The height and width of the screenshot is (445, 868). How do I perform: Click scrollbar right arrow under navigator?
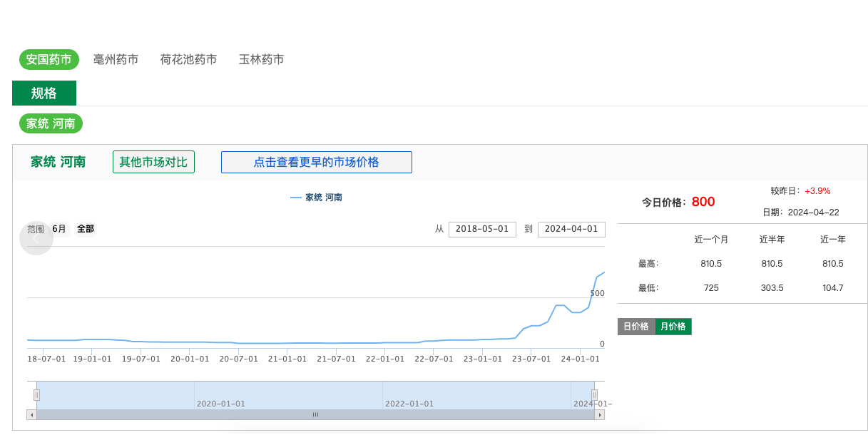(600, 414)
